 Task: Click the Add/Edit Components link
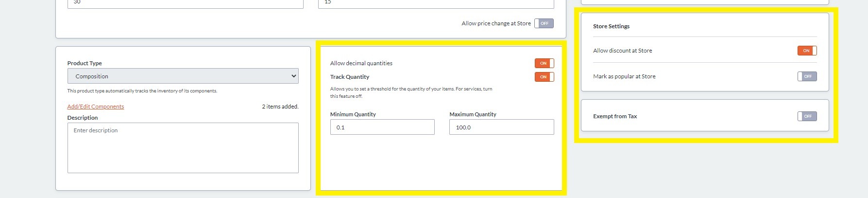tap(96, 107)
